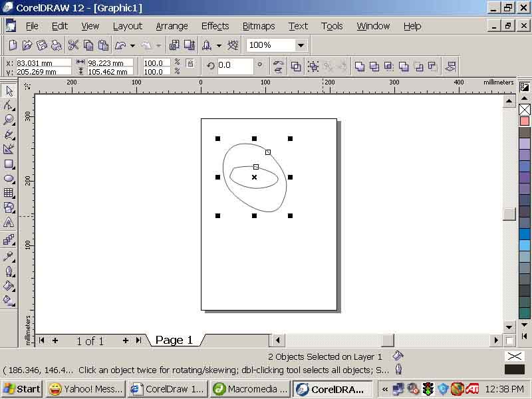Click the Paste toolbar icon
This screenshot has width=532, height=399.
click(x=103, y=45)
